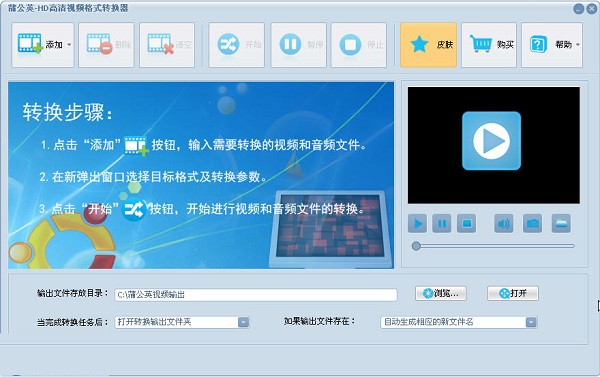Click the label 输出文件存放目录
This screenshot has width=600, height=377.
73,294
